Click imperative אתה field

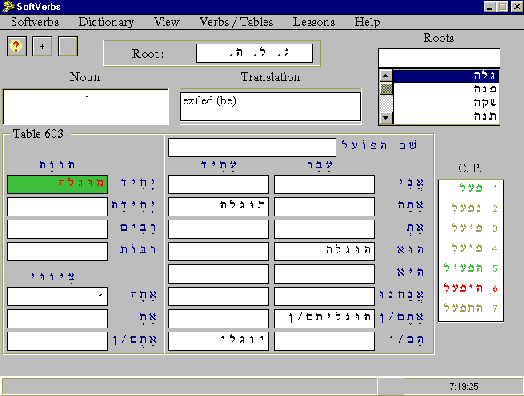[57, 296]
